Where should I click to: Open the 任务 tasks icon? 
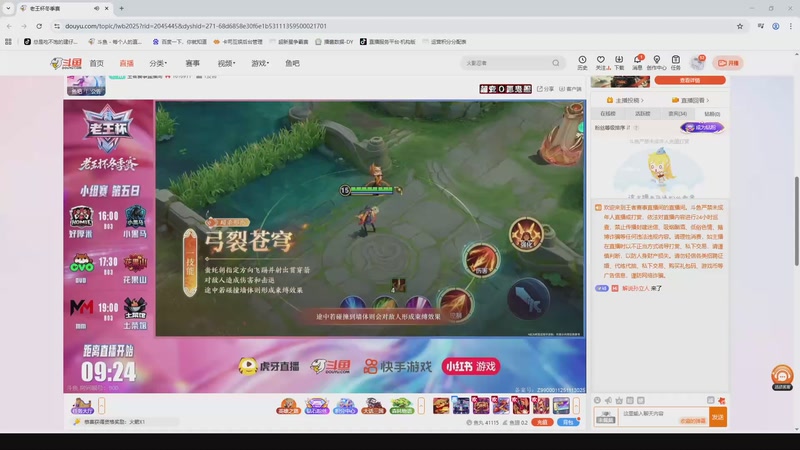coord(676,60)
